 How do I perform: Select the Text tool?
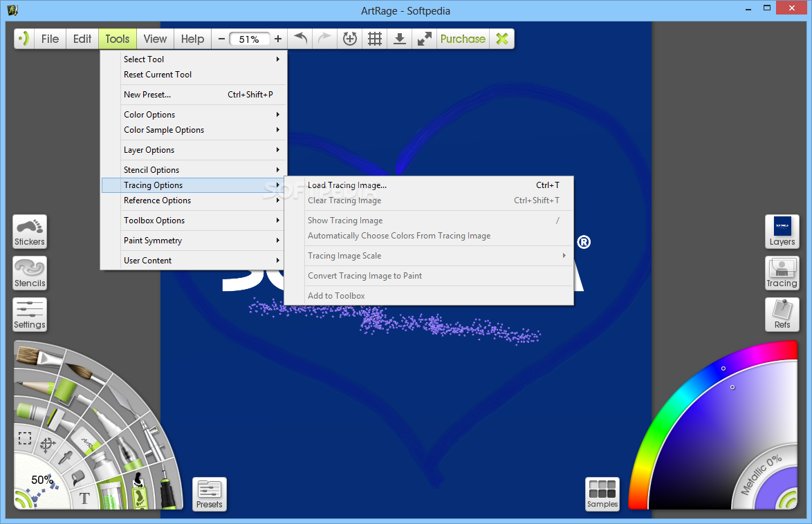click(84, 498)
